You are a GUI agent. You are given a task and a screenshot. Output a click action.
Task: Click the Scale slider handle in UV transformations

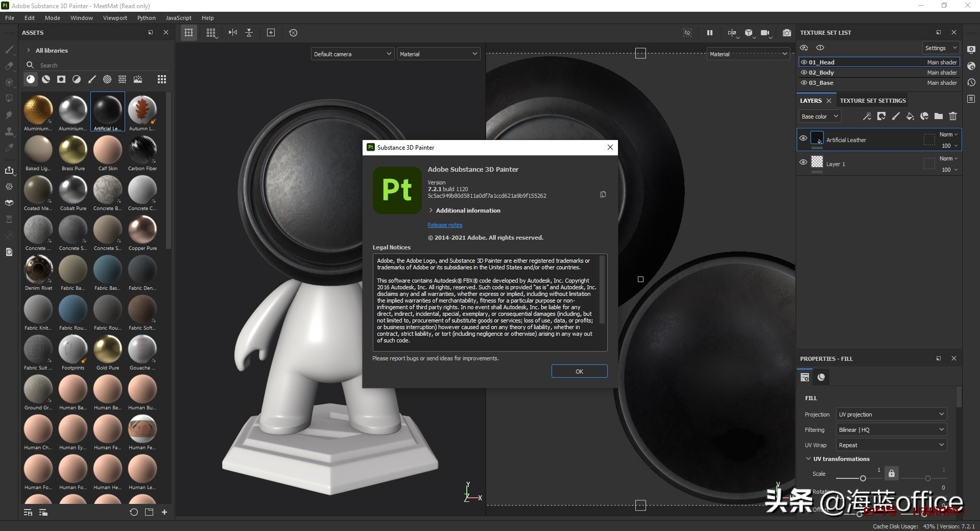click(x=863, y=478)
